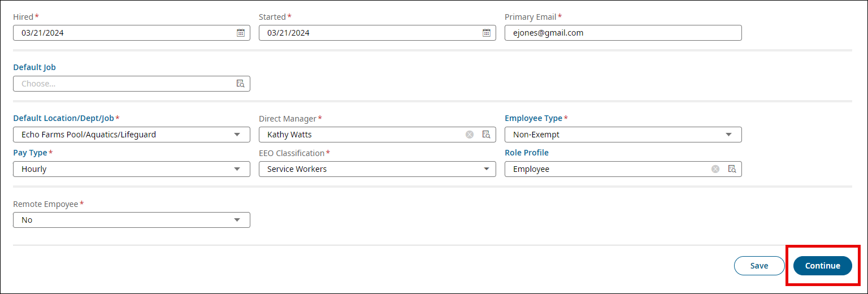Open the Pay Type dropdown
The width and height of the screenshot is (868, 294).
pyautogui.click(x=237, y=169)
